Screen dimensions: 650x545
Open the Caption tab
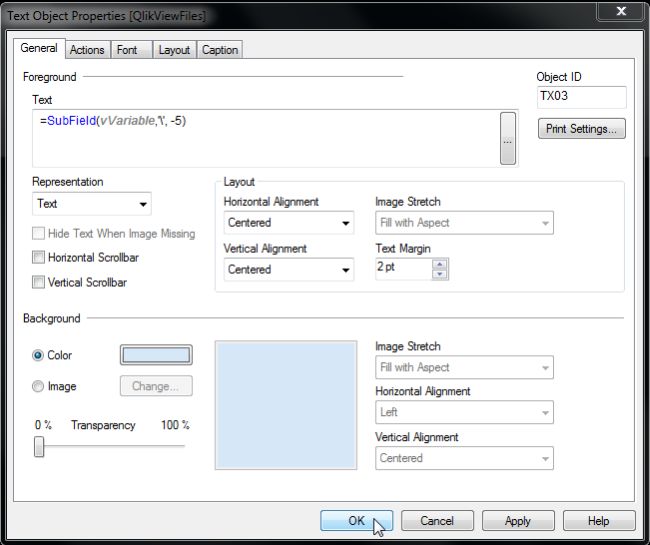(220, 50)
